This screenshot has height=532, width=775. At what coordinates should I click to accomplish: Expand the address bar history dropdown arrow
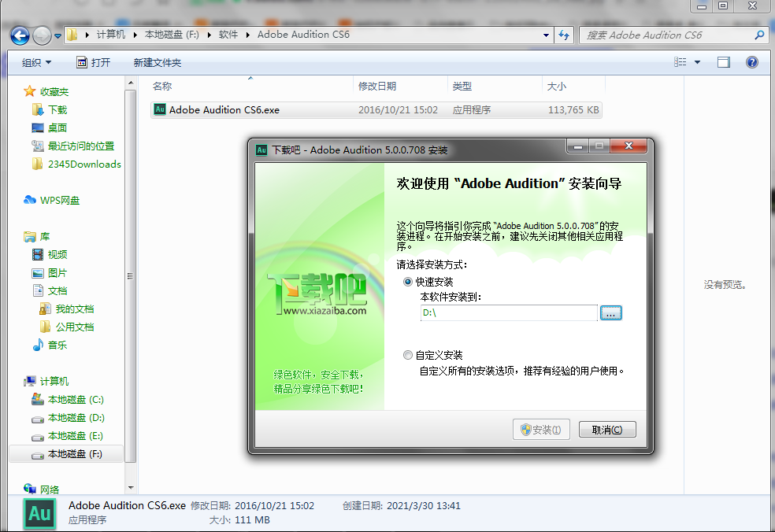[x=546, y=35]
